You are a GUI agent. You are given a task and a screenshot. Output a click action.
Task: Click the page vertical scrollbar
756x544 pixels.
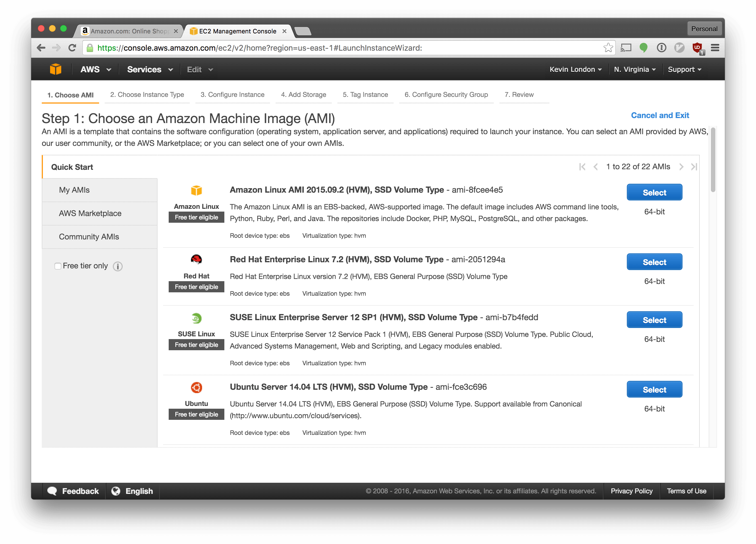coord(713,160)
